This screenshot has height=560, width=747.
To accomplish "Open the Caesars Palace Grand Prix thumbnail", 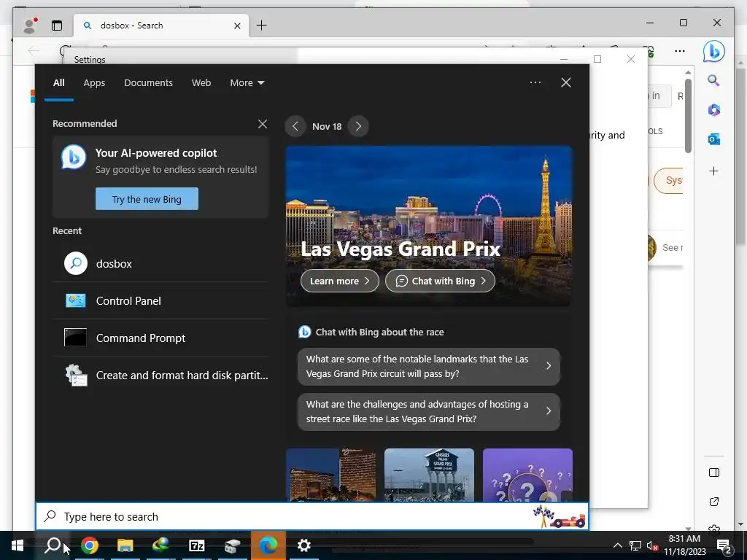I will click(x=429, y=475).
